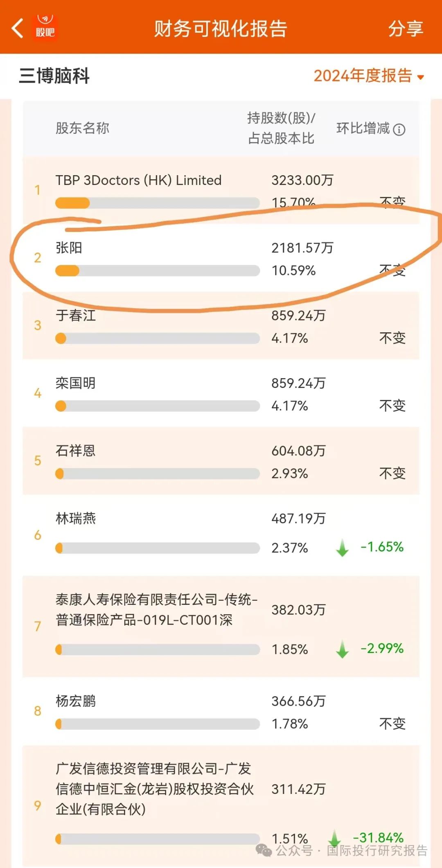Tap shareholder TBP 3Doctors (HK) Limited
The width and height of the screenshot is (442, 868).
138,180
